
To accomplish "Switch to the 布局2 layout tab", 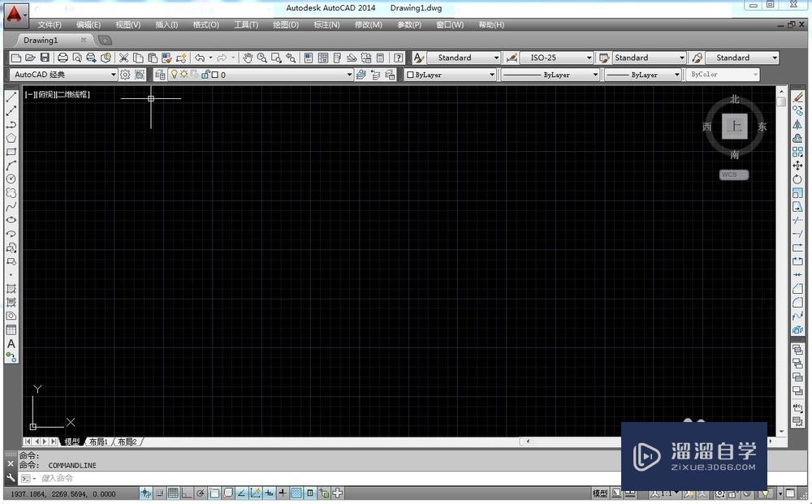I will pos(127,442).
